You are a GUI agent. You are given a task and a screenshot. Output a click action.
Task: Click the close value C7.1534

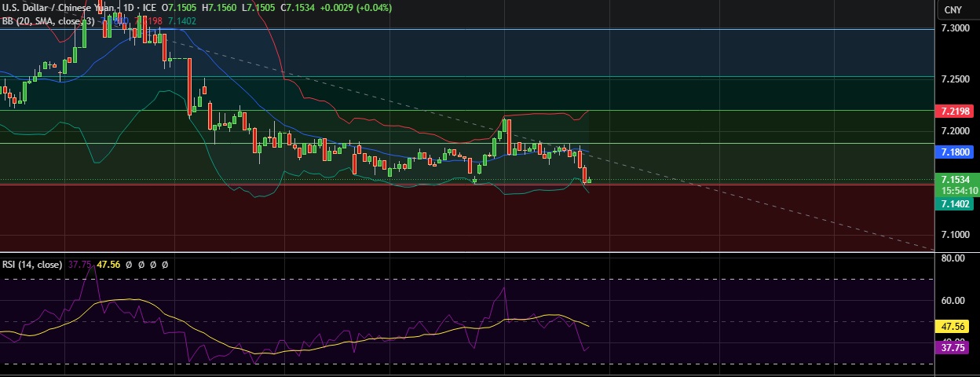(298, 8)
